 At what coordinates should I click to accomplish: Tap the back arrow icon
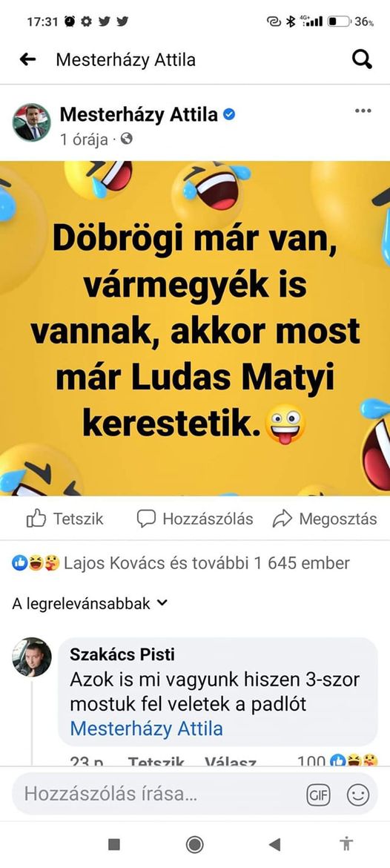click(27, 59)
